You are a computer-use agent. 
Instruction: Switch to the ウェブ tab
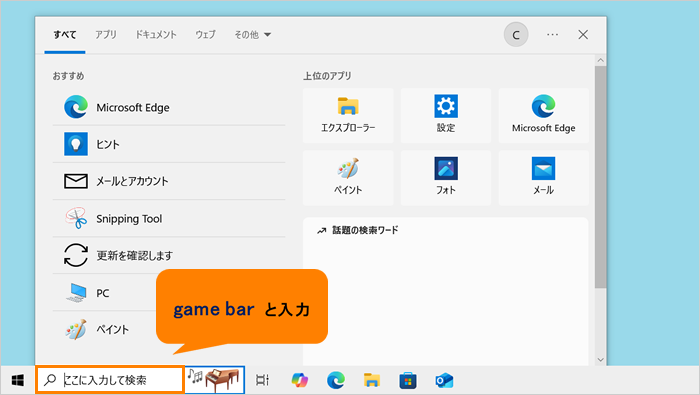point(205,35)
